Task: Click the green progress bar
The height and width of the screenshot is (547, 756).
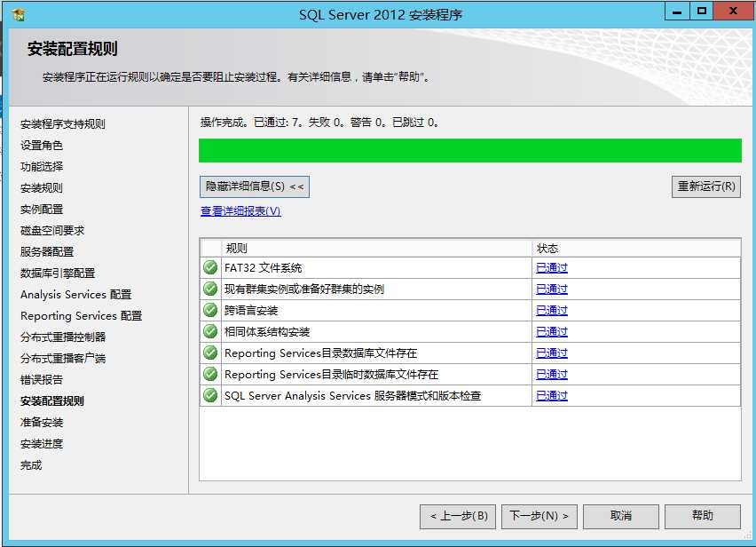Action: (x=469, y=150)
